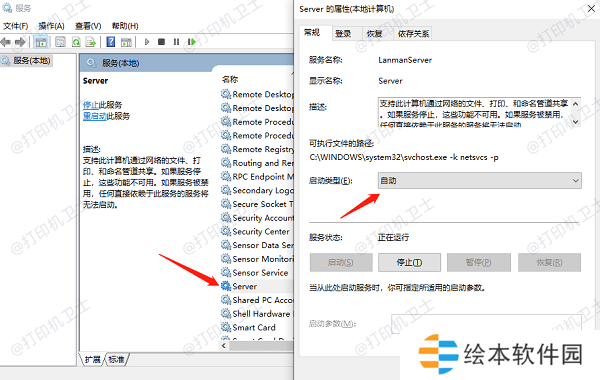The width and height of the screenshot is (600, 380).
Task: Switch to 标准 view tab
Action: (x=116, y=359)
